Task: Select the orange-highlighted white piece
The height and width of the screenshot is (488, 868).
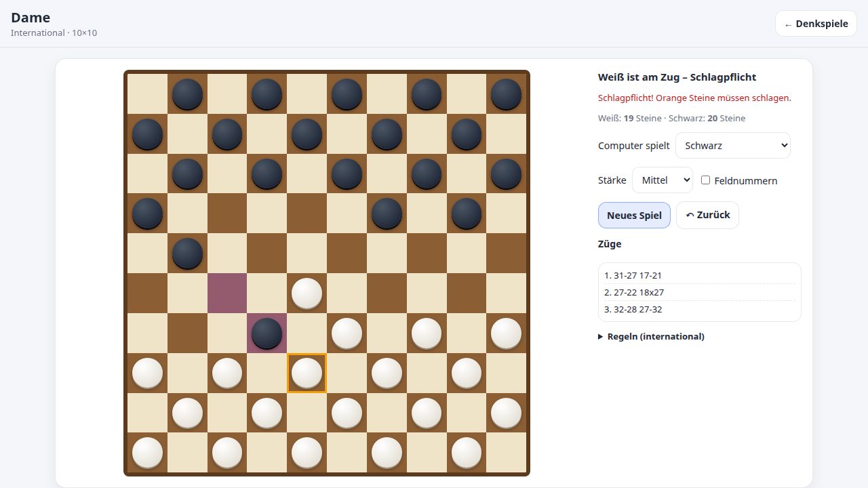Action: (x=307, y=373)
